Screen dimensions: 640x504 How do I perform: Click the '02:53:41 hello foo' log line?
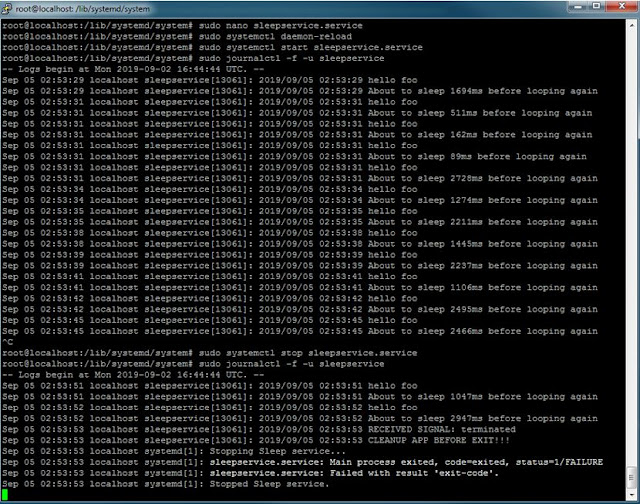pyautogui.click(x=210, y=277)
